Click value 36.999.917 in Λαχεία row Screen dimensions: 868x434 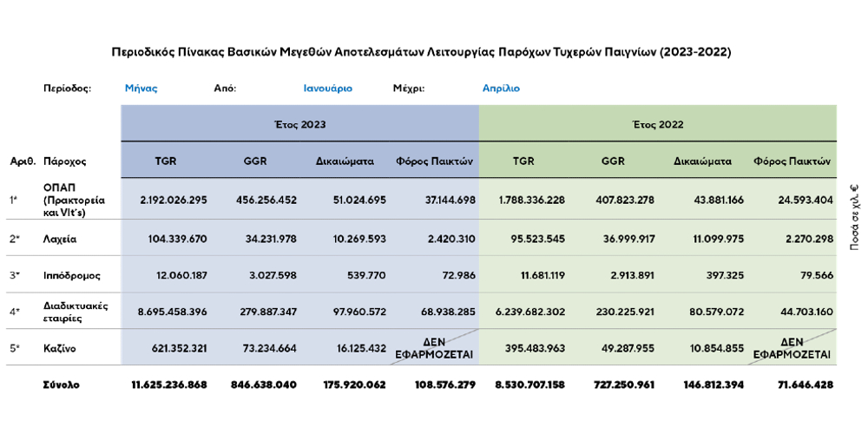628,240
